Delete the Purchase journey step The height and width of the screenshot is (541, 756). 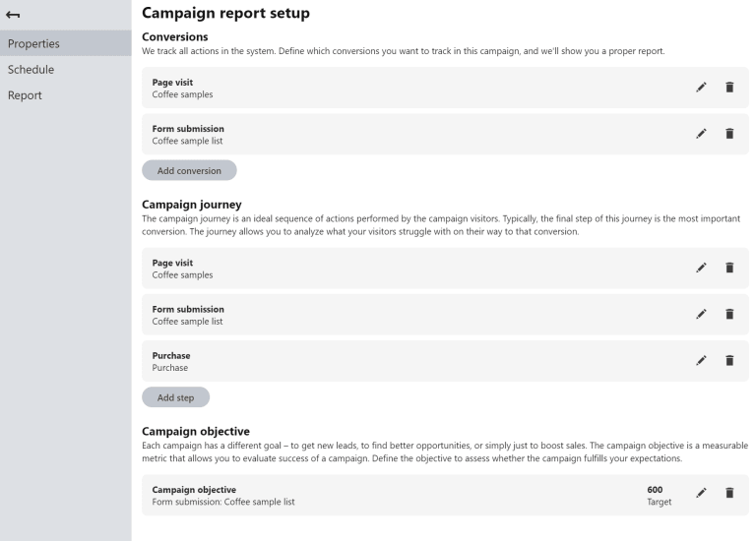click(x=729, y=360)
